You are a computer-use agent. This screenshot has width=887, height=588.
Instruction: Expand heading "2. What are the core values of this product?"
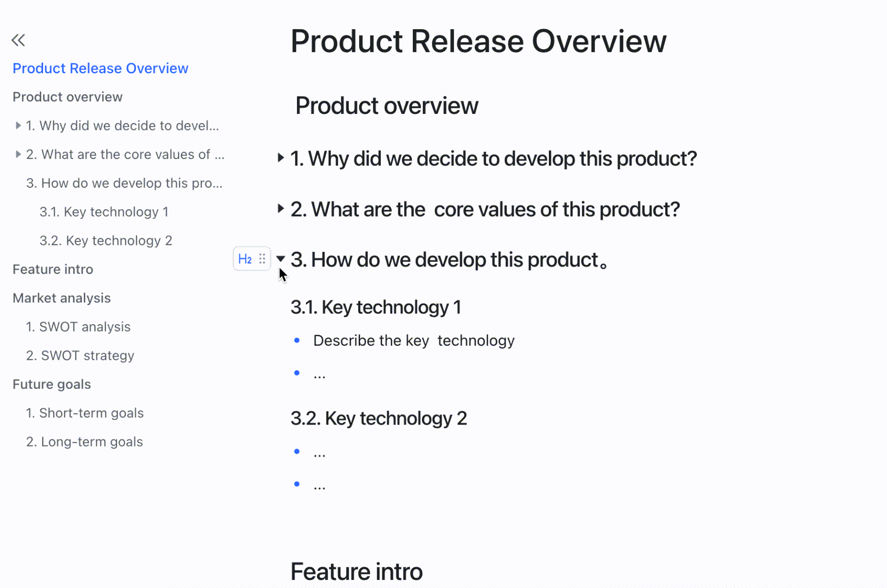[x=280, y=208]
